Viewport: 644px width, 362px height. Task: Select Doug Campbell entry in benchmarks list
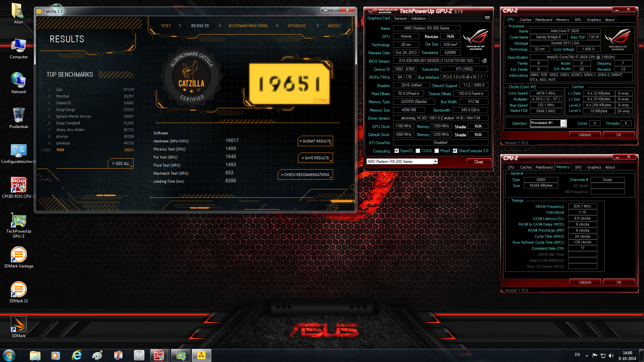[x=91, y=123]
